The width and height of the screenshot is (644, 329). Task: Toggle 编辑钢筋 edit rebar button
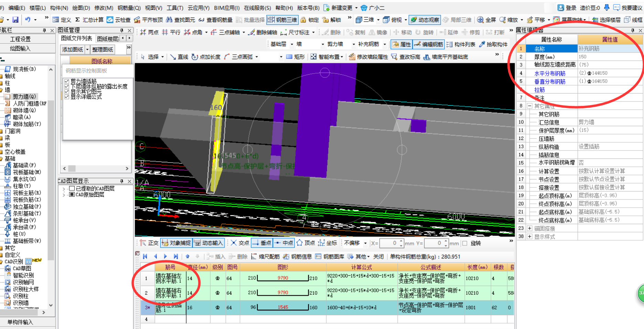429,44
